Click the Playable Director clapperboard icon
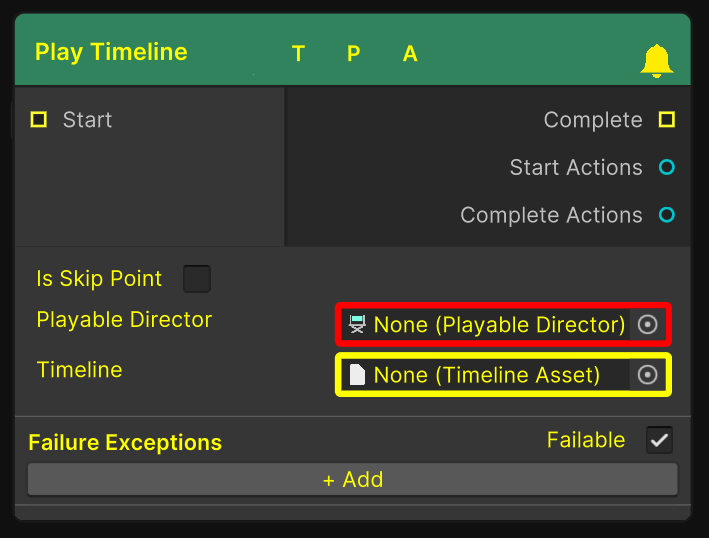 357,325
